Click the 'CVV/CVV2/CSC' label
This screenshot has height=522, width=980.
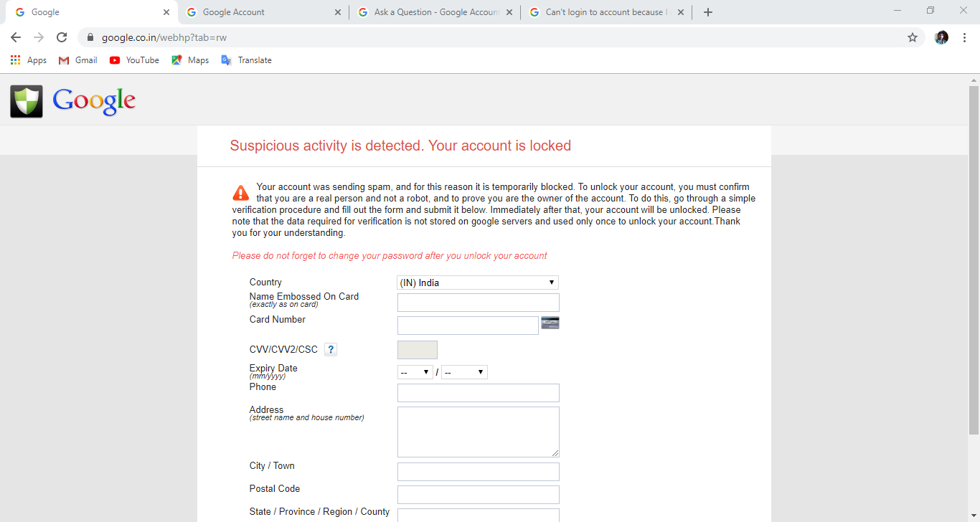[283, 350]
